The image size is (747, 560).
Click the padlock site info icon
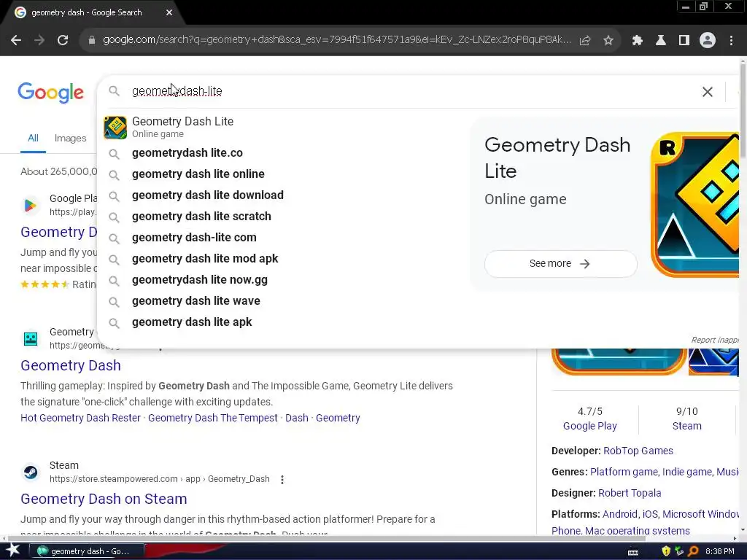[92, 41]
